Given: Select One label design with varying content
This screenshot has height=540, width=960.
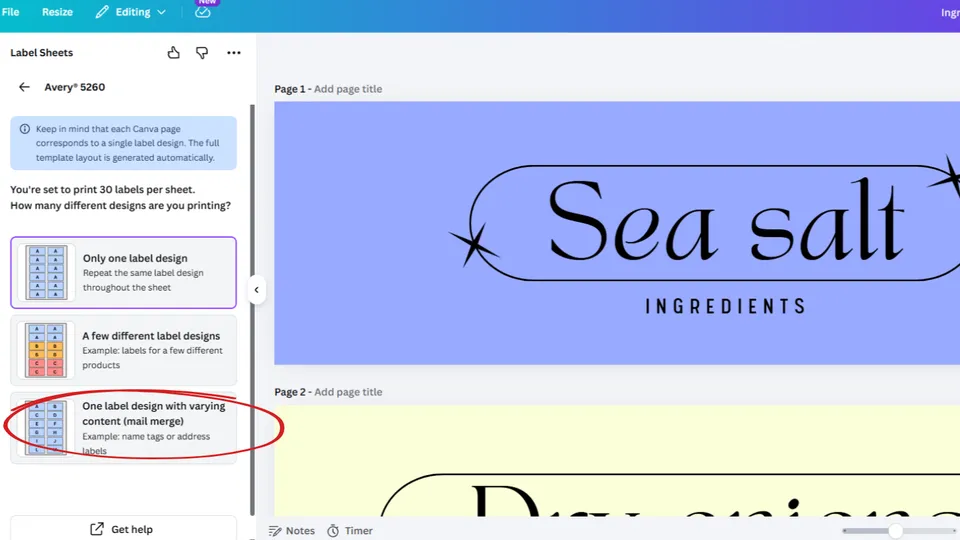Looking at the screenshot, I should [123, 428].
